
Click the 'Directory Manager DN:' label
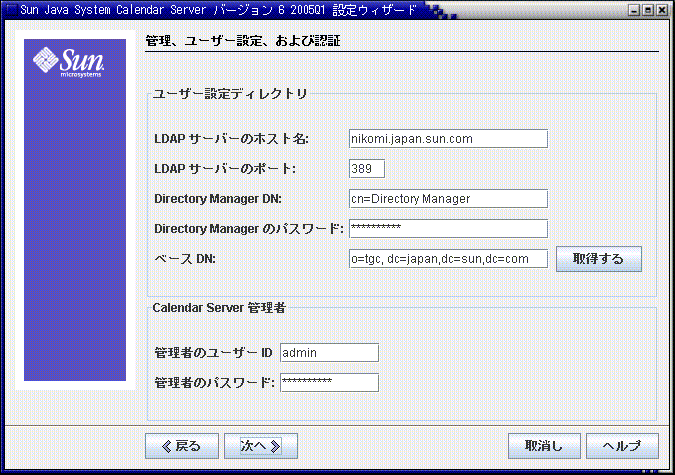pyautogui.click(x=218, y=199)
